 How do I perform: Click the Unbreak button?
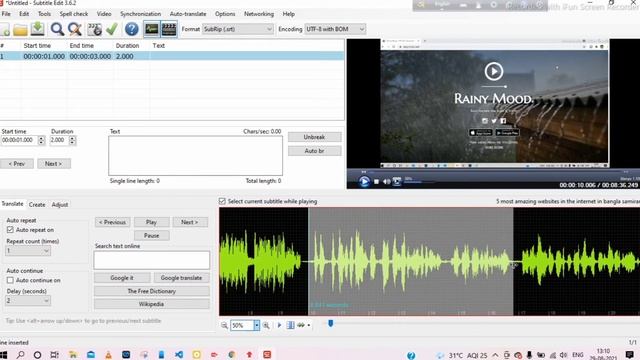(315, 137)
